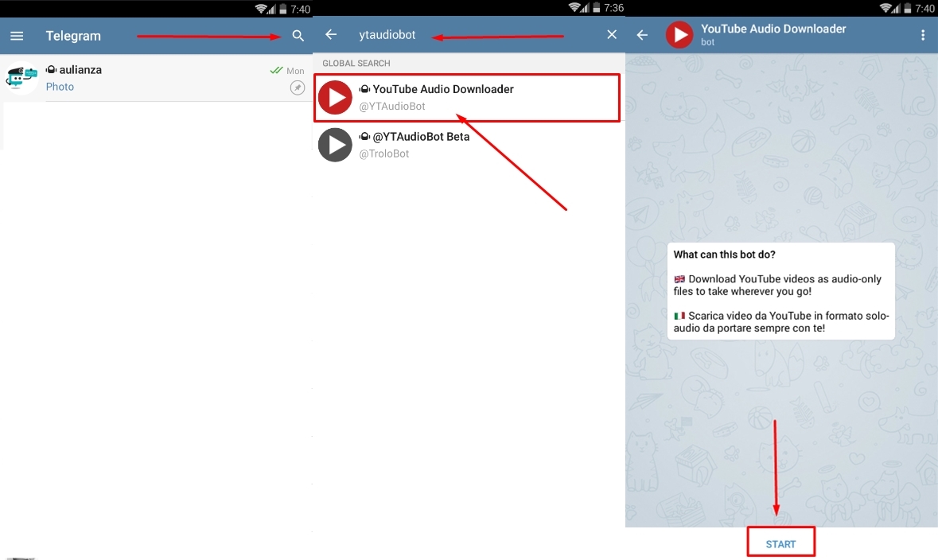Tap the bot icon beside YouTube Audio Downloader result

coord(364,89)
